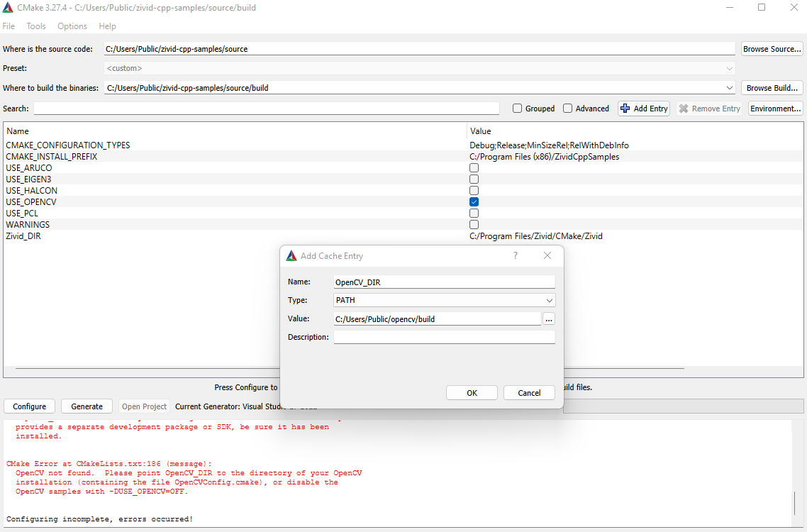Image resolution: width=807 pixels, height=532 pixels.
Task: Open the Environment settings button
Action: (776, 109)
